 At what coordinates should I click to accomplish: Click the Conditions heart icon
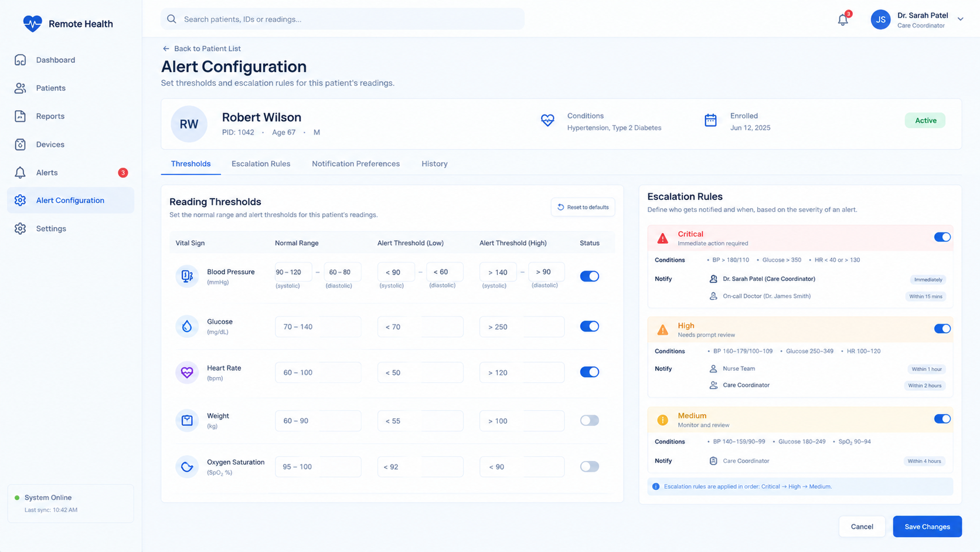click(x=547, y=120)
